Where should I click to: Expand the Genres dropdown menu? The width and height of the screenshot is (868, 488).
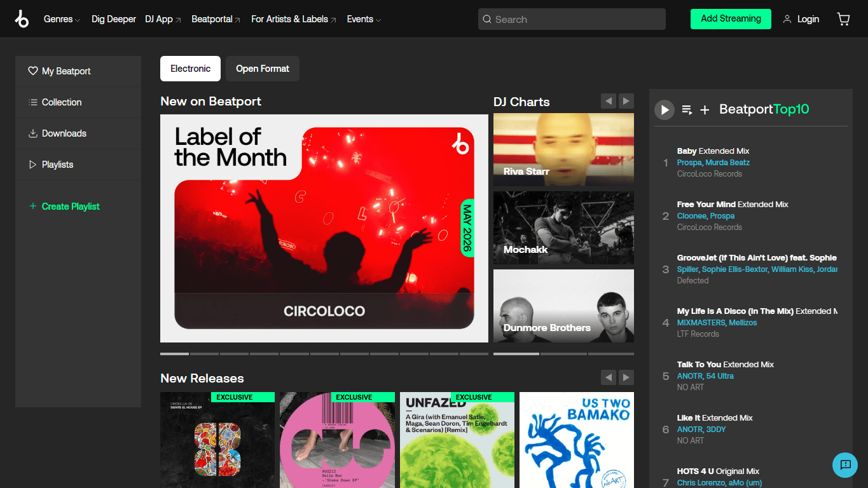pyautogui.click(x=62, y=19)
